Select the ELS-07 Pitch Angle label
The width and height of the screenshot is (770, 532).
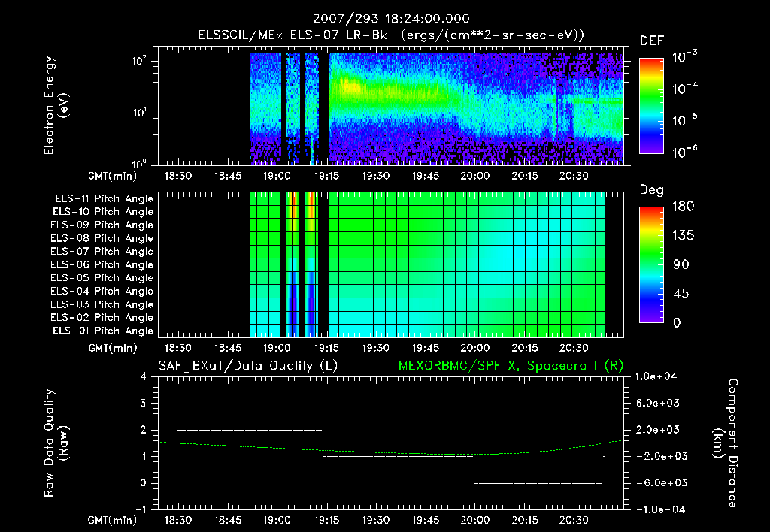click(x=102, y=251)
